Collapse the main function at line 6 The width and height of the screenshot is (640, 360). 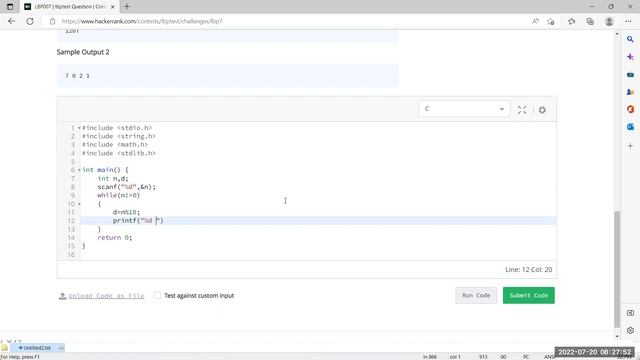[x=79, y=170]
